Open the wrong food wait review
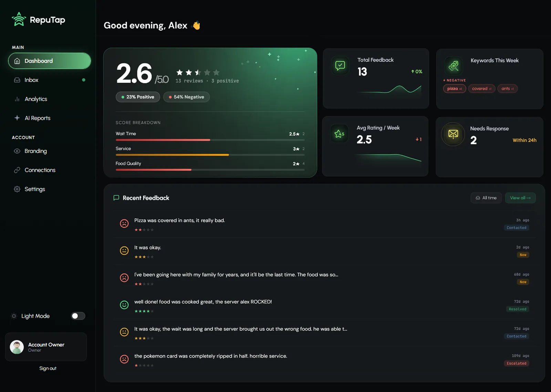 (x=240, y=329)
